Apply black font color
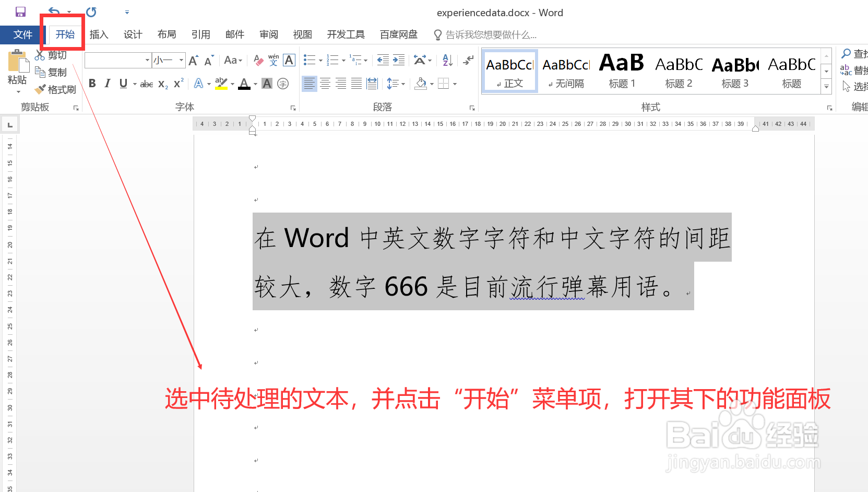Image resolution: width=868 pixels, height=492 pixels. pyautogui.click(x=244, y=84)
